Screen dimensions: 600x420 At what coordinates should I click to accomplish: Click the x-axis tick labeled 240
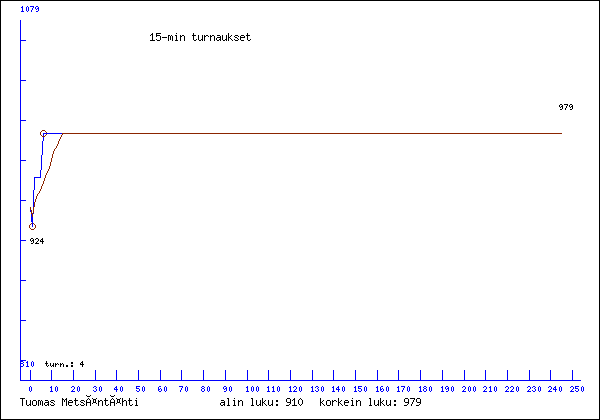555,388
